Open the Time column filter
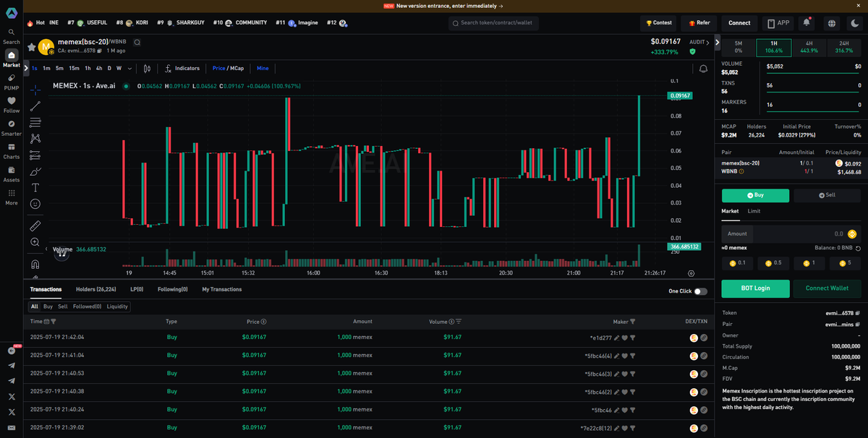 tap(54, 322)
